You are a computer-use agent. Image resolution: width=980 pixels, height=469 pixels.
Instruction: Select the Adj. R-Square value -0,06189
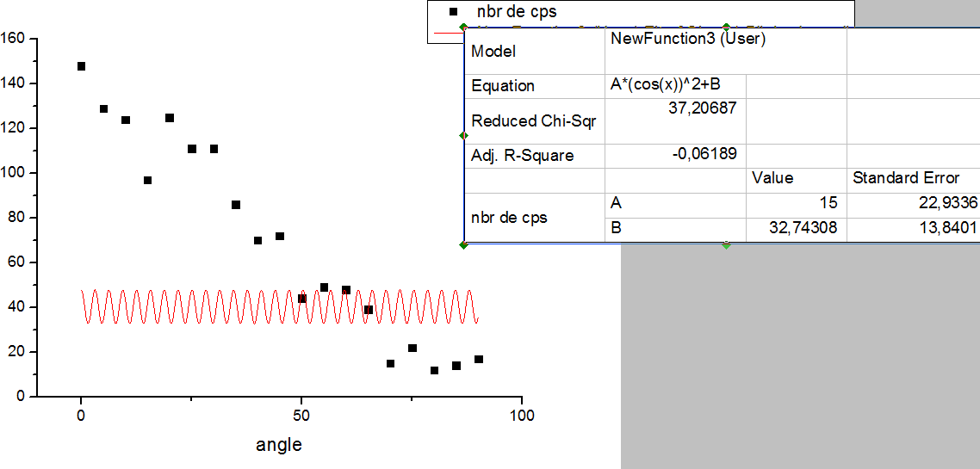click(706, 154)
